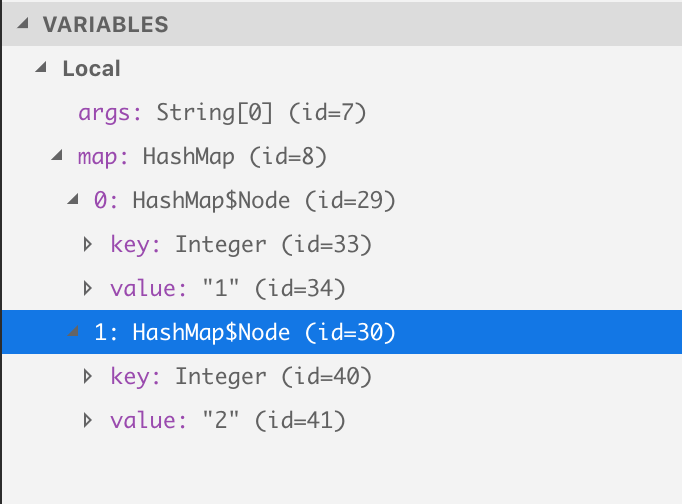Click the highlighted 1: HashMap$Node (id=30) row

point(245,333)
